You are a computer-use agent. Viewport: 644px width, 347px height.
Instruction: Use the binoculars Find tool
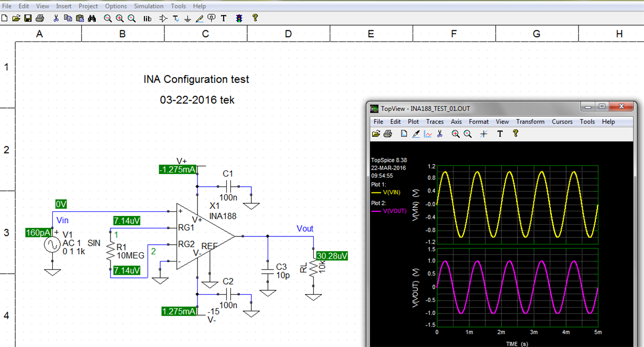[92, 18]
